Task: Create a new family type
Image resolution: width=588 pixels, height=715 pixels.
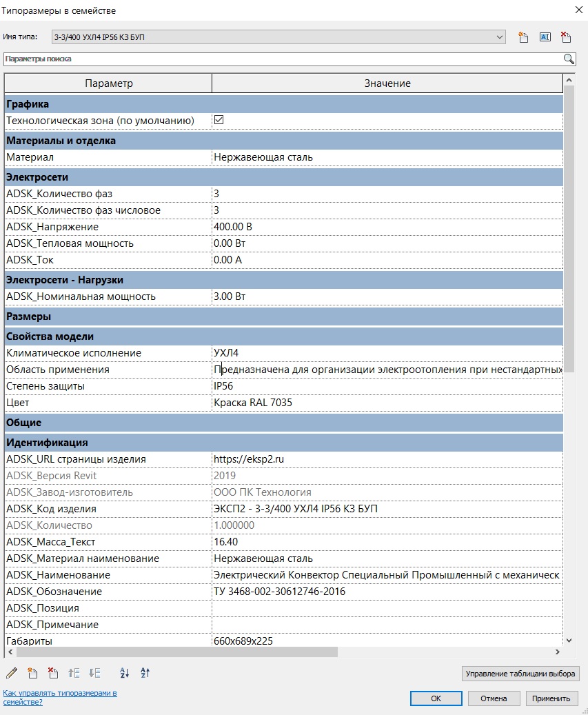Action: (x=523, y=37)
